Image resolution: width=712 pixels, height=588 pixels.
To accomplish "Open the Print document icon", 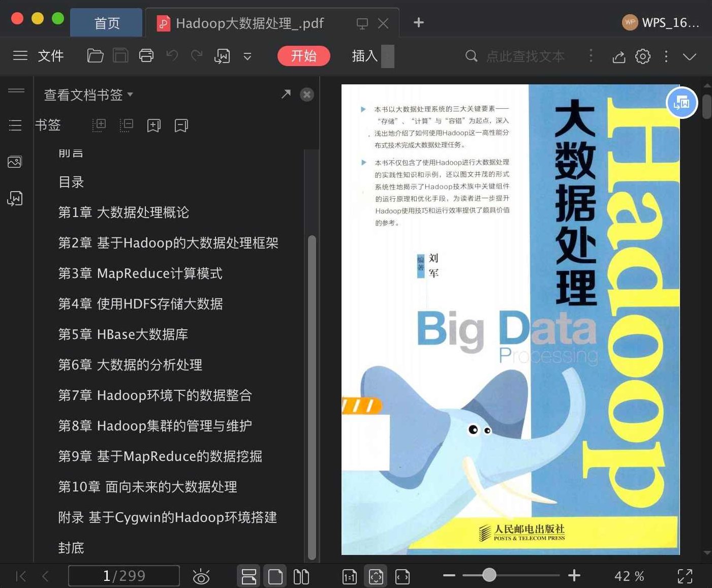I will (x=147, y=56).
